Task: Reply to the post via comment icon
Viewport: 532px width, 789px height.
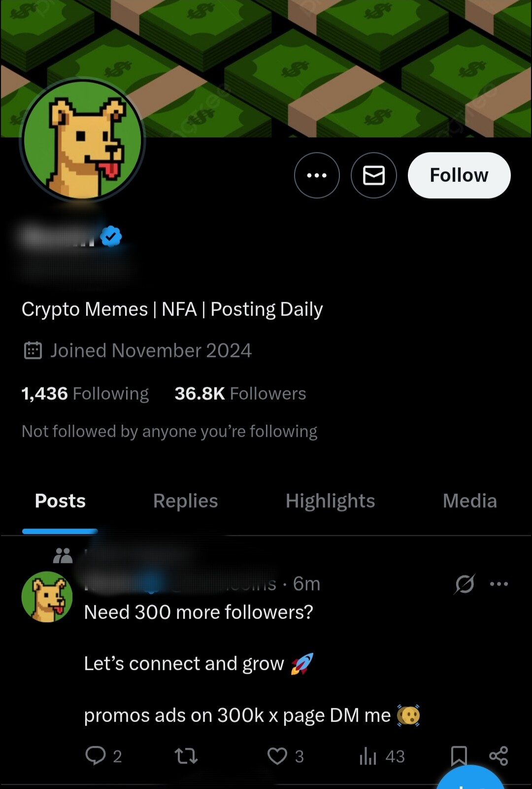Action: coord(96,755)
